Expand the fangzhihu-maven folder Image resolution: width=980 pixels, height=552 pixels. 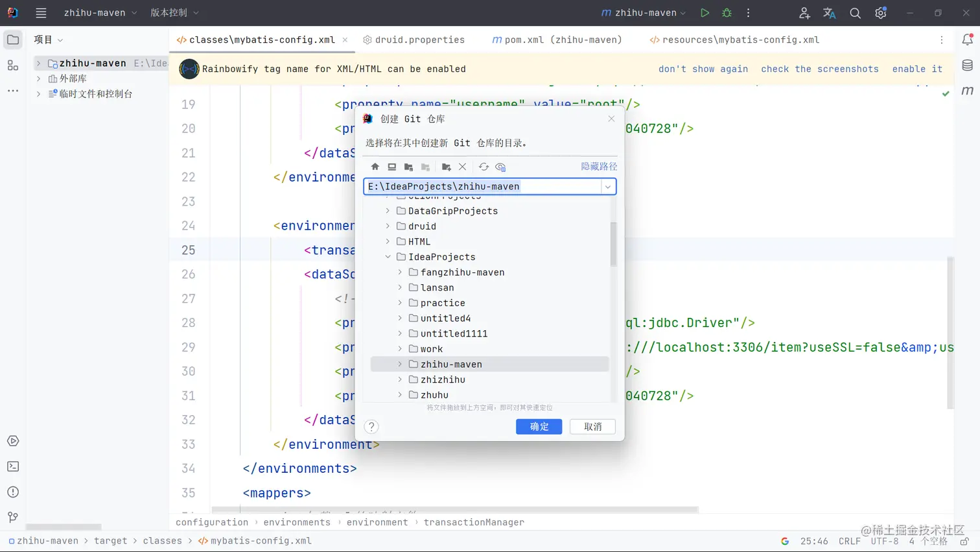pos(400,272)
